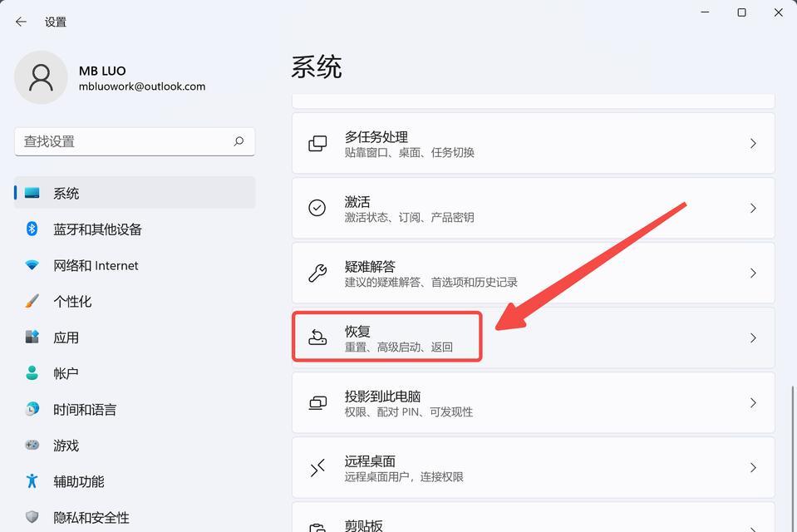Viewport: 797px width, 532px height.
Task: Click the 贴靠窗口、桌面、任务切换 description
Action: click(410, 153)
